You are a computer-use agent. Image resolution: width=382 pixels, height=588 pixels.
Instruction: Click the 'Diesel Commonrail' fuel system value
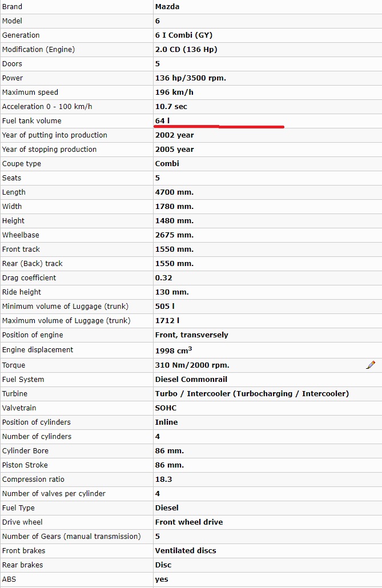[x=191, y=379]
